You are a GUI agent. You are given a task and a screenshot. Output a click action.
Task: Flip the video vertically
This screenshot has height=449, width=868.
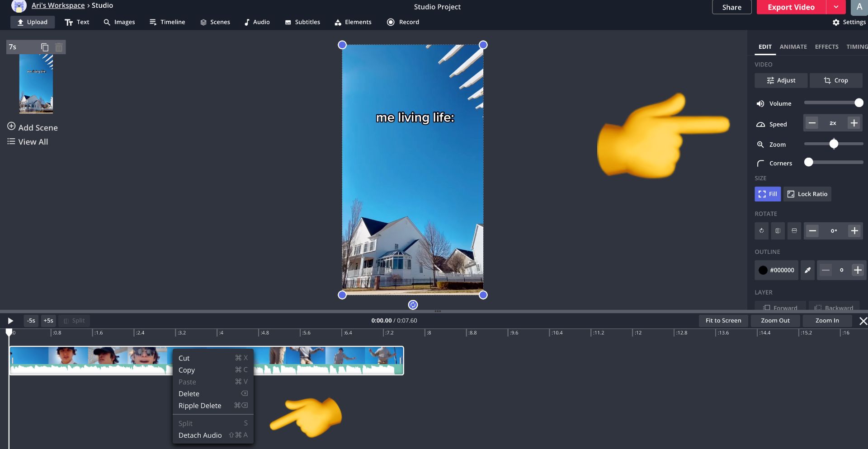(x=794, y=231)
